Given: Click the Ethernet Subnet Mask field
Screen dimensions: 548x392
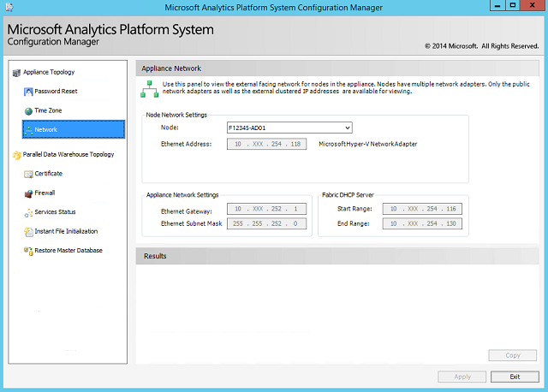Looking at the screenshot, I should 266,223.
